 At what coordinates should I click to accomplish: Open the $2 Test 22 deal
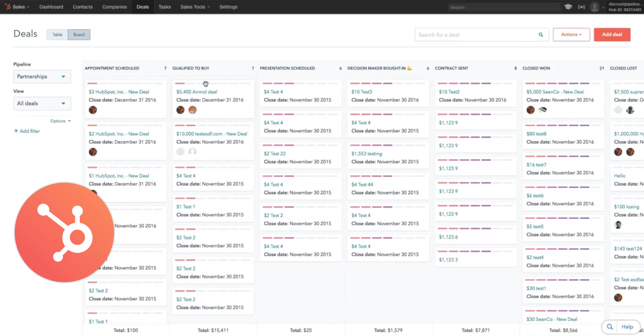coord(275,153)
